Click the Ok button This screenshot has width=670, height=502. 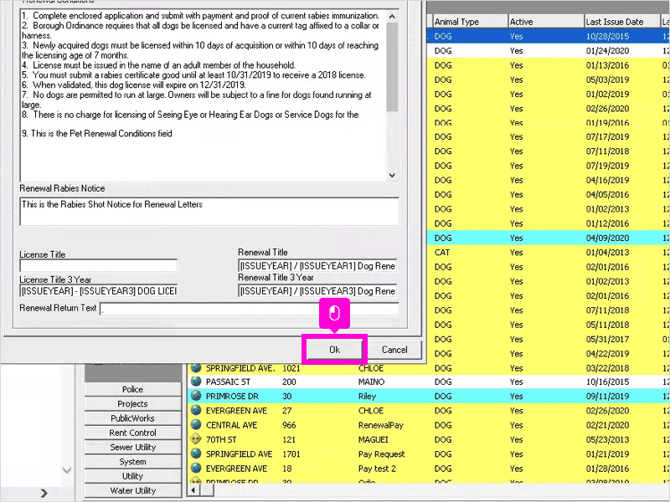(x=335, y=349)
